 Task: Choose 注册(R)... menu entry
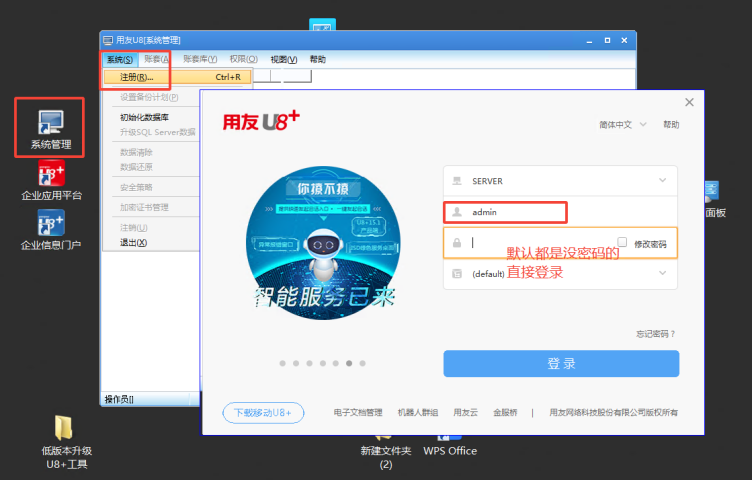pyautogui.click(x=177, y=77)
